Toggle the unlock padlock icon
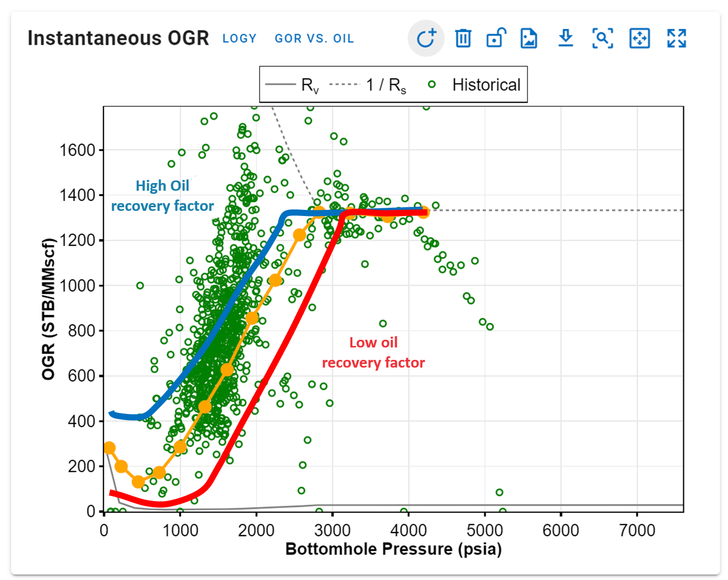728x580 pixels. click(x=496, y=38)
